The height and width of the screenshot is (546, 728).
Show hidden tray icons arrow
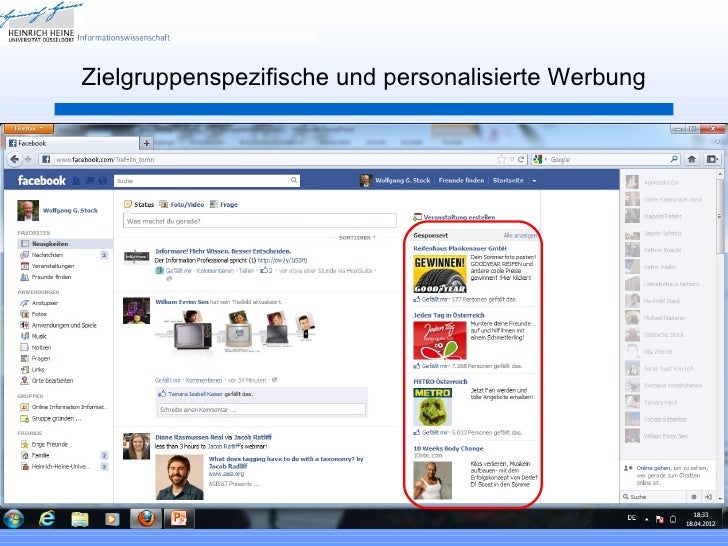(x=646, y=519)
